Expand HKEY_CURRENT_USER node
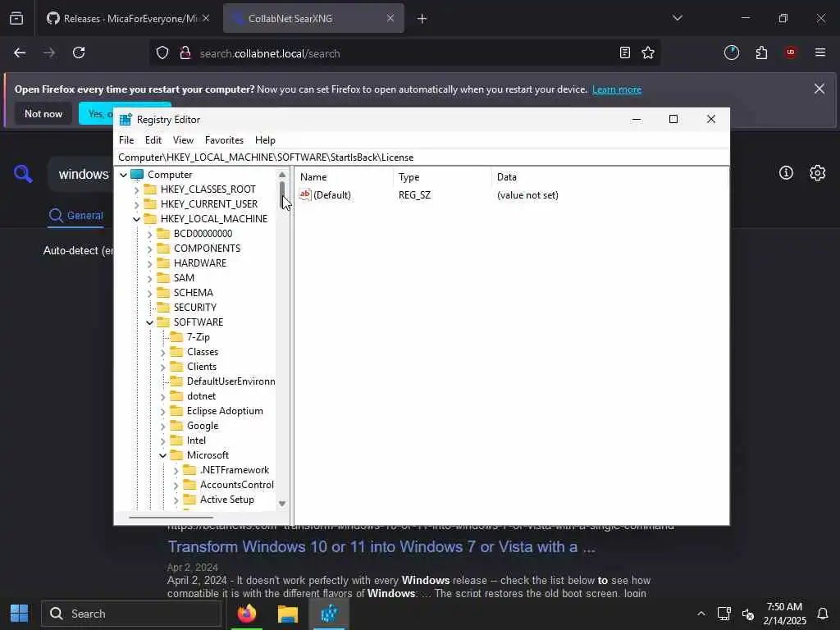Viewport: 840px width, 630px height. pyautogui.click(x=137, y=204)
